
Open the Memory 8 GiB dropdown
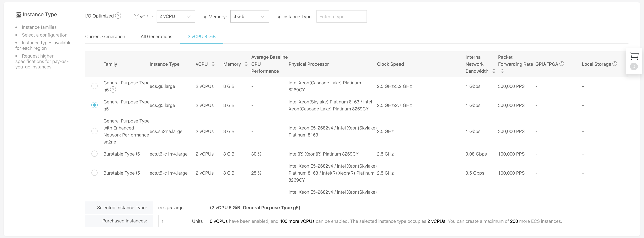point(249,17)
